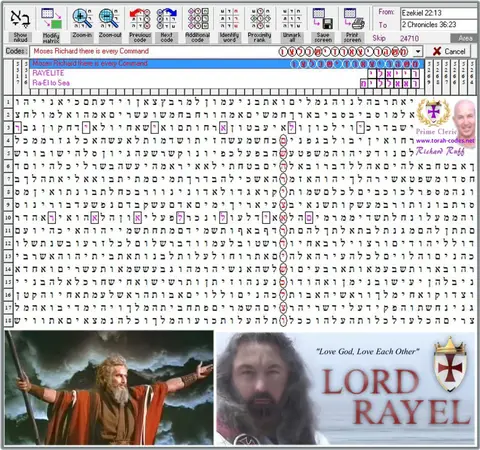Viewport: 480px width, 450px height.
Task: Click the Lord RayEl banner image
Action: [x=346, y=388]
